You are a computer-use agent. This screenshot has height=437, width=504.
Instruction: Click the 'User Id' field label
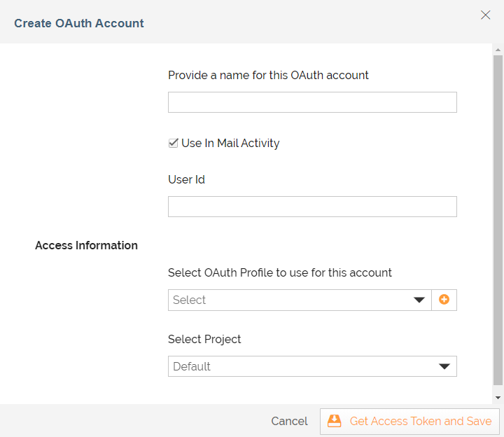pyautogui.click(x=186, y=179)
